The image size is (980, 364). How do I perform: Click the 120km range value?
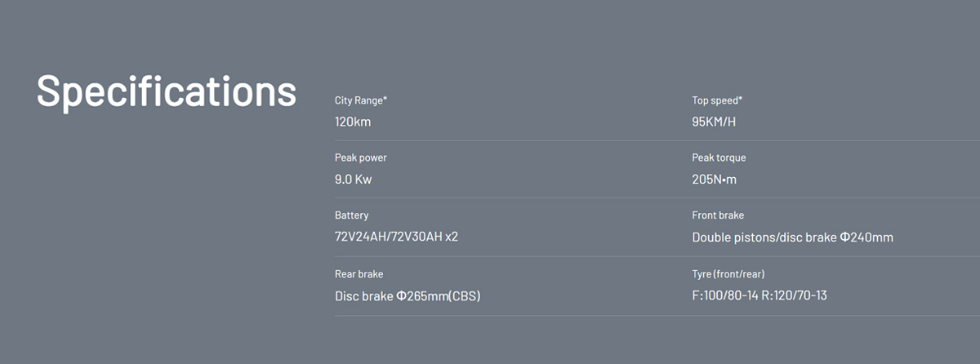tap(353, 122)
